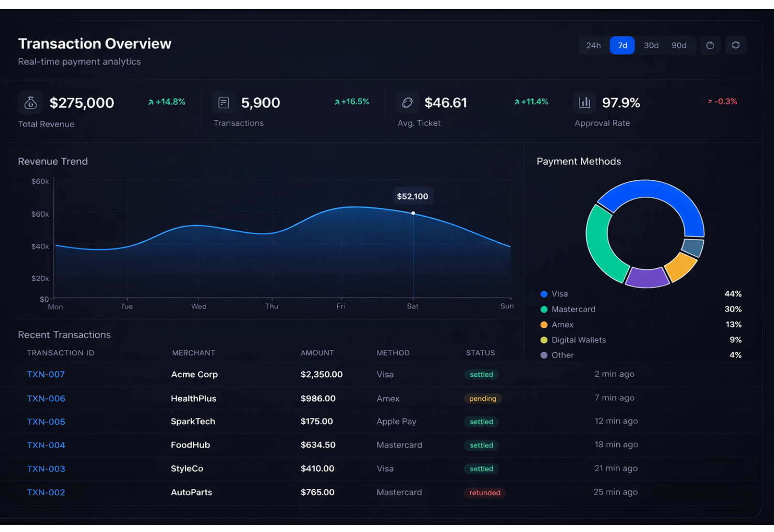
Task: Sort by the STATUS column header
Action: [480, 353]
